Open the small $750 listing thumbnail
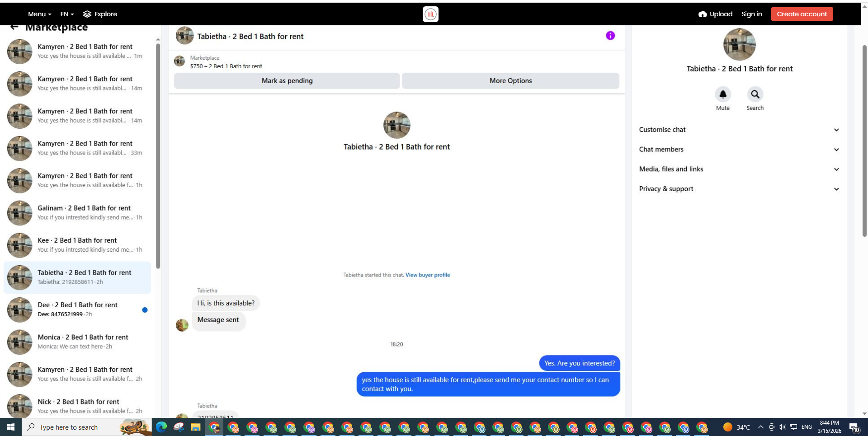Screen dimensions: 868x436 coord(179,61)
